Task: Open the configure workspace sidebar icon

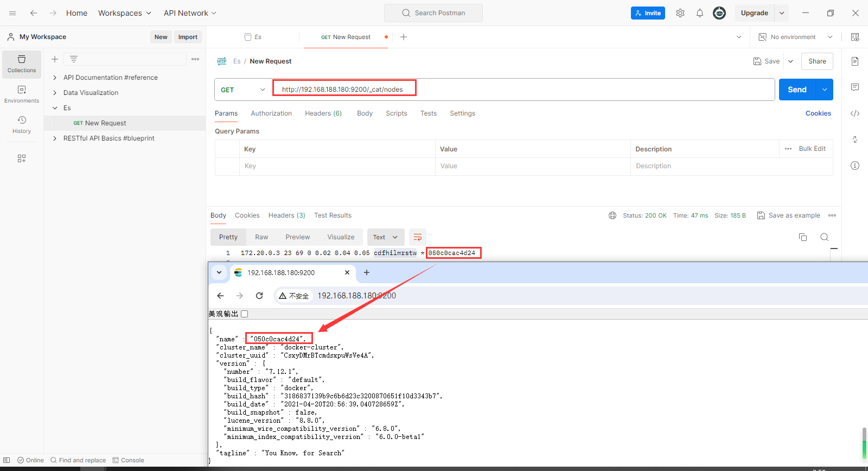Action: (x=22, y=158)
